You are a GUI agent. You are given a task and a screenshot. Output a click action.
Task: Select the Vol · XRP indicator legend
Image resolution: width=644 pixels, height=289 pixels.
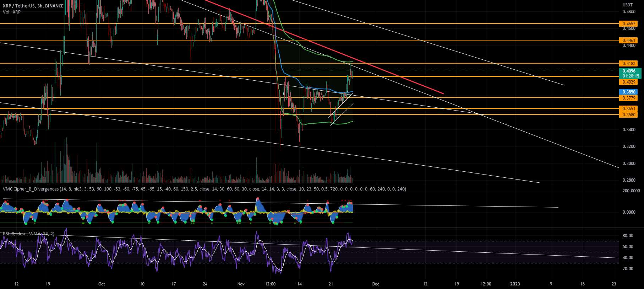pyautogui.click(x=12, y=12)
